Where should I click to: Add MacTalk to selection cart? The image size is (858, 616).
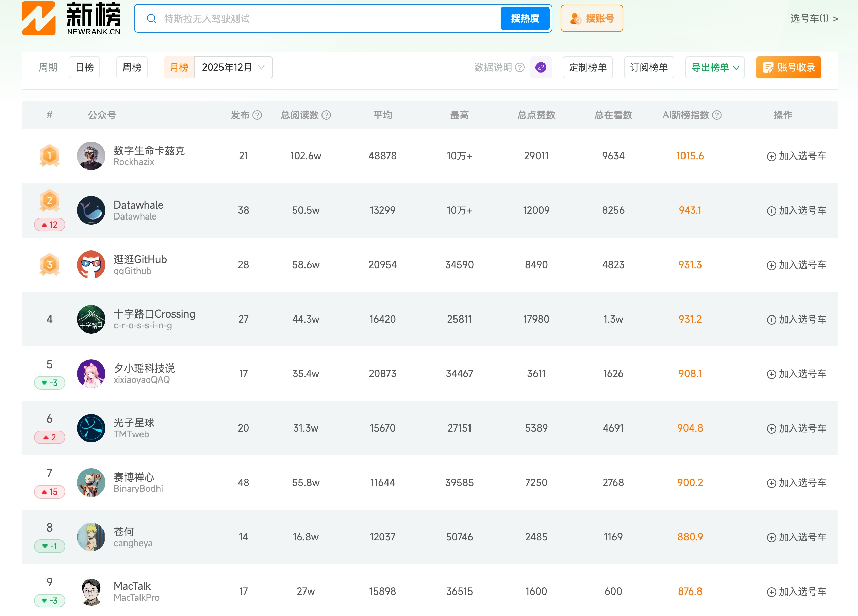click(796, 591)
